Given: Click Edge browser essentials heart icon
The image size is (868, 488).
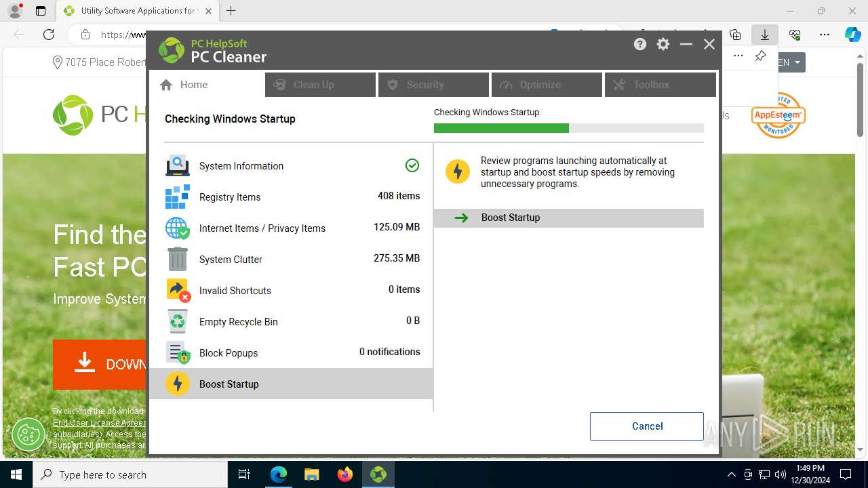Looking at the screenshot, I should point(795,35).
